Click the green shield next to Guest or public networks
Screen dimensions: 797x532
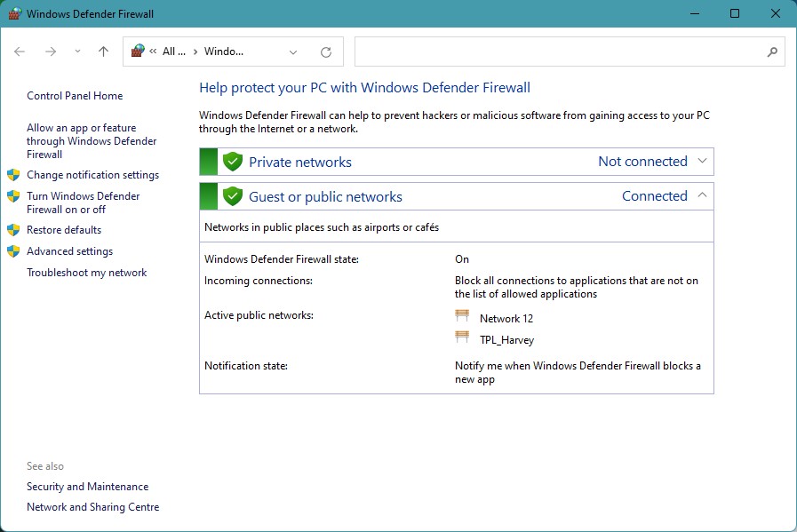(232, 196)
